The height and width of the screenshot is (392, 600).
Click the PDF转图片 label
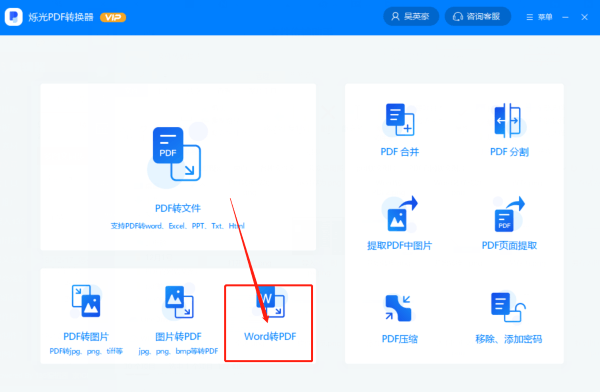point(86,336)
